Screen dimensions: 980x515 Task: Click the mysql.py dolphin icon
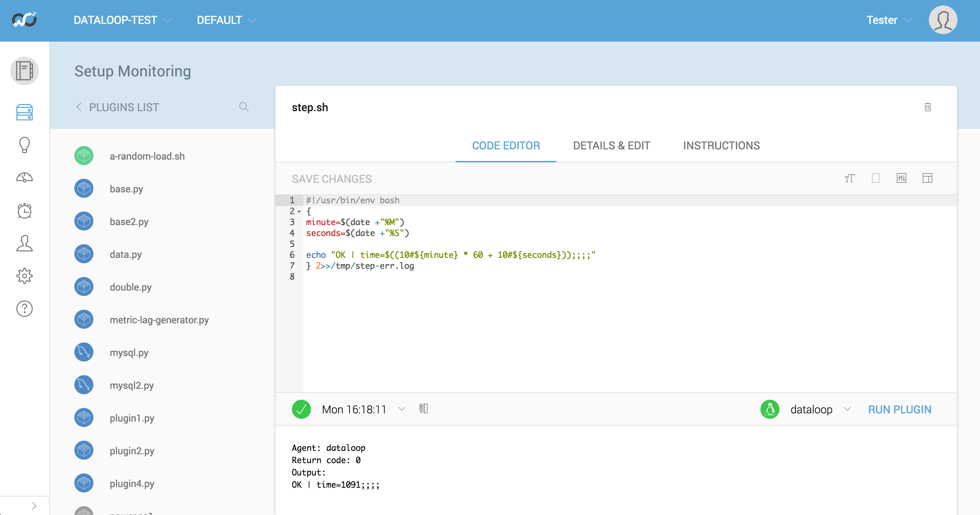pos(84,352)
